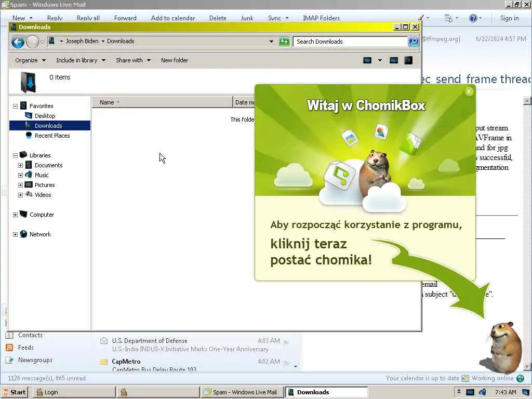The width and height of the screenshot is (532, 399).
Task: Expand the Music library node
Action: tap(20, 176)
